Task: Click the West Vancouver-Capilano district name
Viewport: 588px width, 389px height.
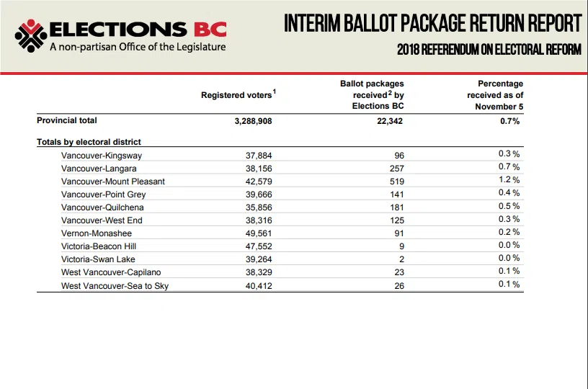Action: [x=111, y=272]
